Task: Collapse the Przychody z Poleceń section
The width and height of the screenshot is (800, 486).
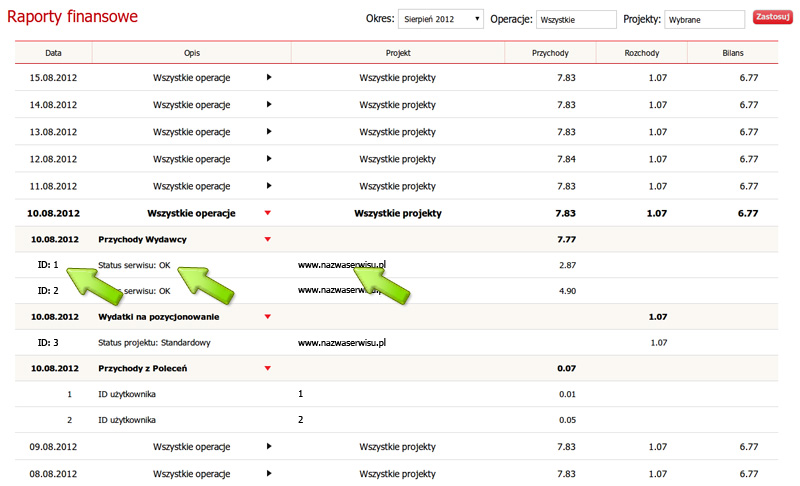Action: point(267,369)
